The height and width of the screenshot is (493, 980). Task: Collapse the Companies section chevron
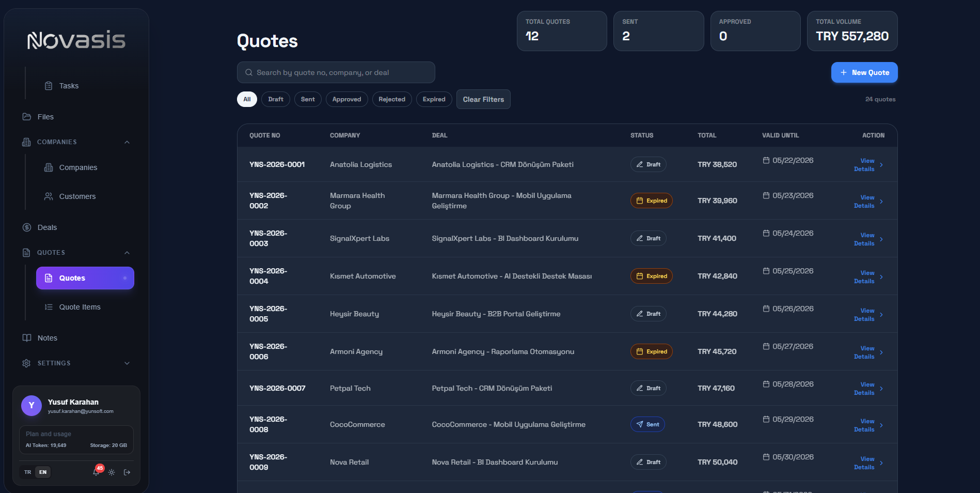[x=127, y=142]
